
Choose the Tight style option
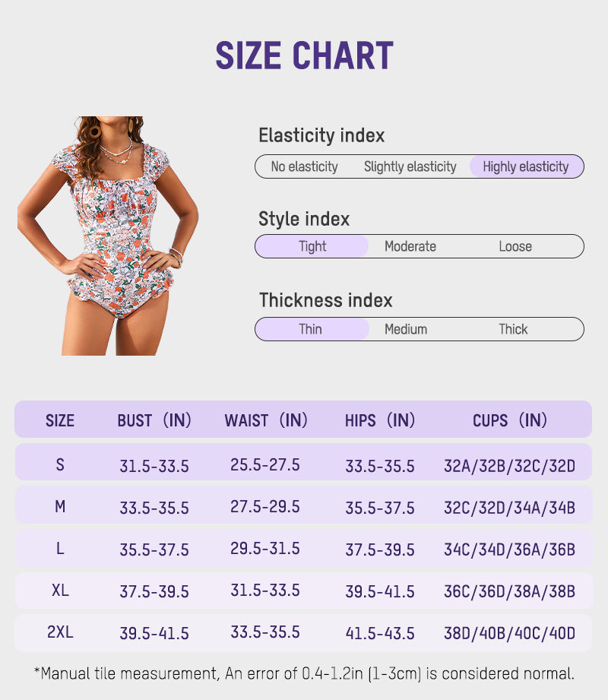(x=312, y=246)
